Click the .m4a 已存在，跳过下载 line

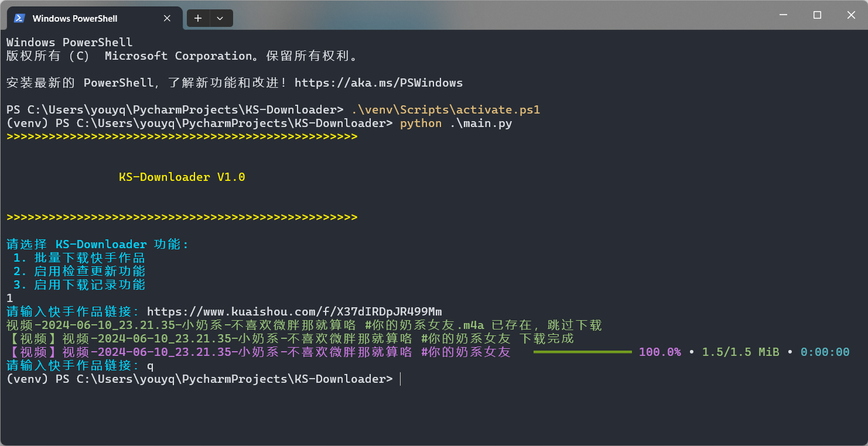click(x=304, y=325)
